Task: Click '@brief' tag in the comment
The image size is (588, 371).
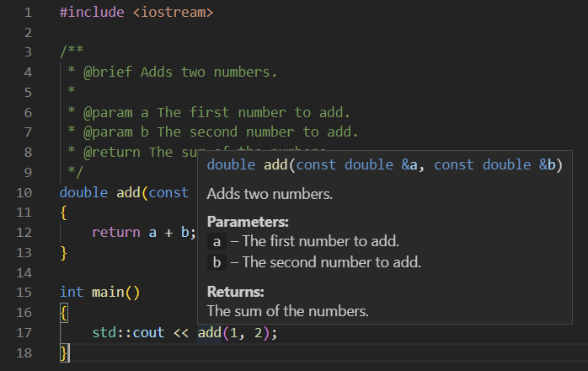Action: pos(108,73)
